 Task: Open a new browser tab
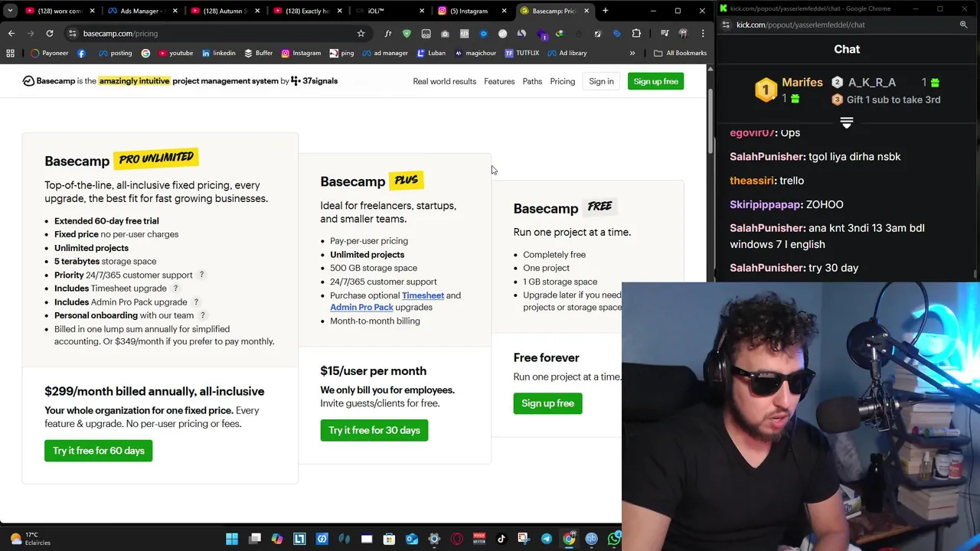pyautogui.click(x=605, y=11)
